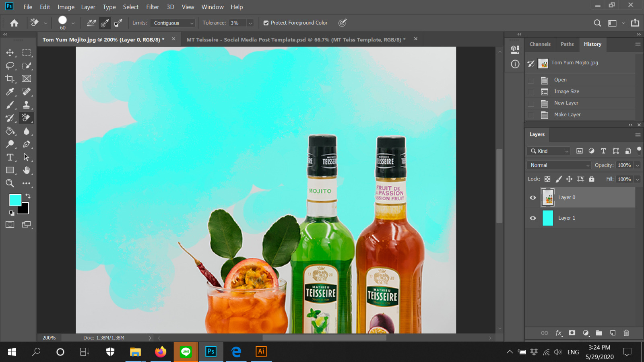Screen dimensions: 644x362
Task: Select the Background Eraser tool
Action: [x=27, y=118]
